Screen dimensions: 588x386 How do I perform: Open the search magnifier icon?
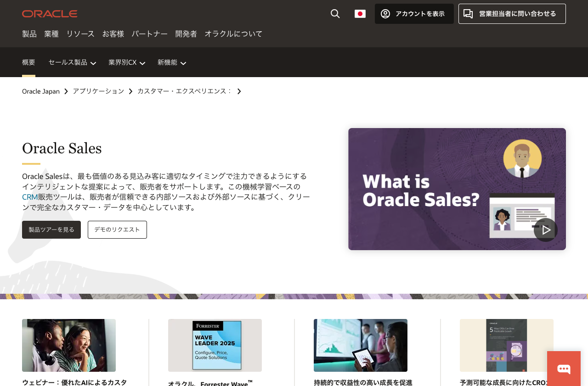(334, 13)
